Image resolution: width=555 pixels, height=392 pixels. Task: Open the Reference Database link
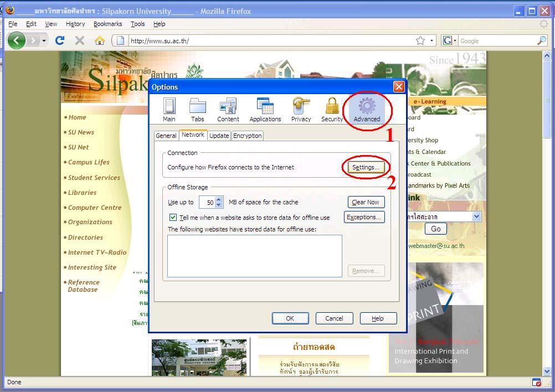tap(84, 286)
